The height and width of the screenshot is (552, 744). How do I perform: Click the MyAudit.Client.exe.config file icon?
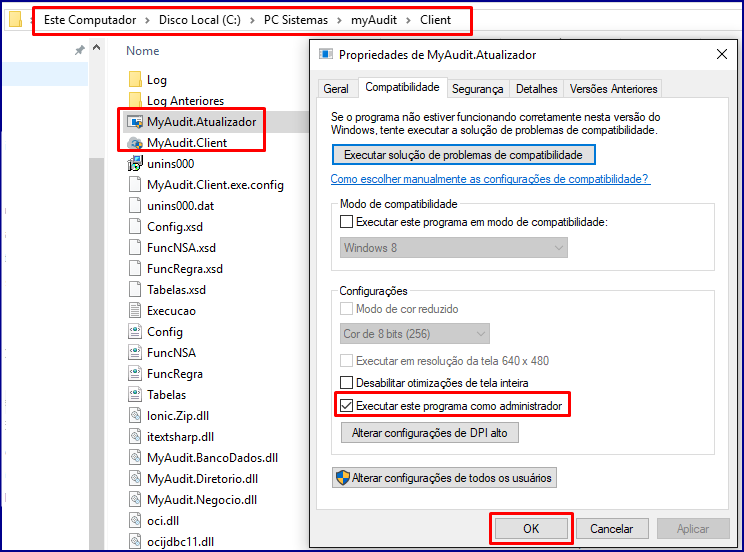click(135, 184)
